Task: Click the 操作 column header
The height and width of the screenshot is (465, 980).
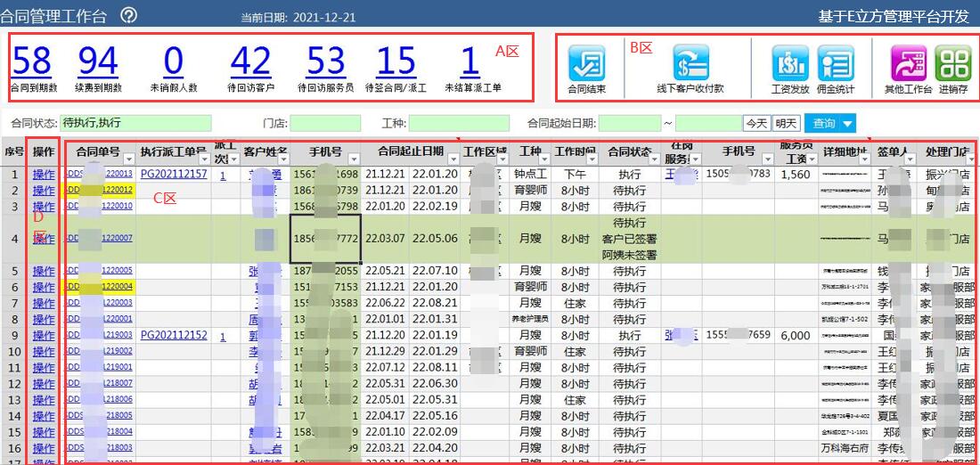Action: pyautogui.click(x=43, y=151)
